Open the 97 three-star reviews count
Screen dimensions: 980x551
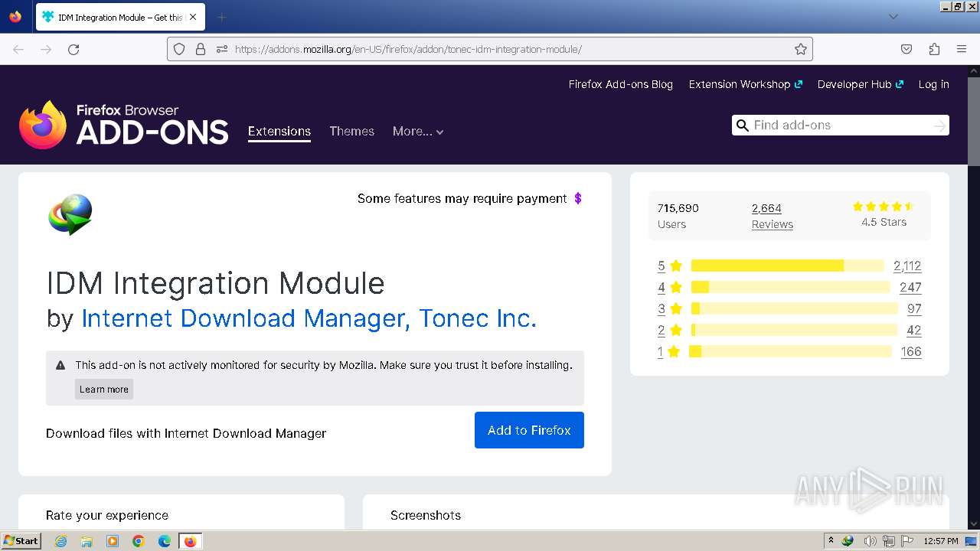(914, 308)
